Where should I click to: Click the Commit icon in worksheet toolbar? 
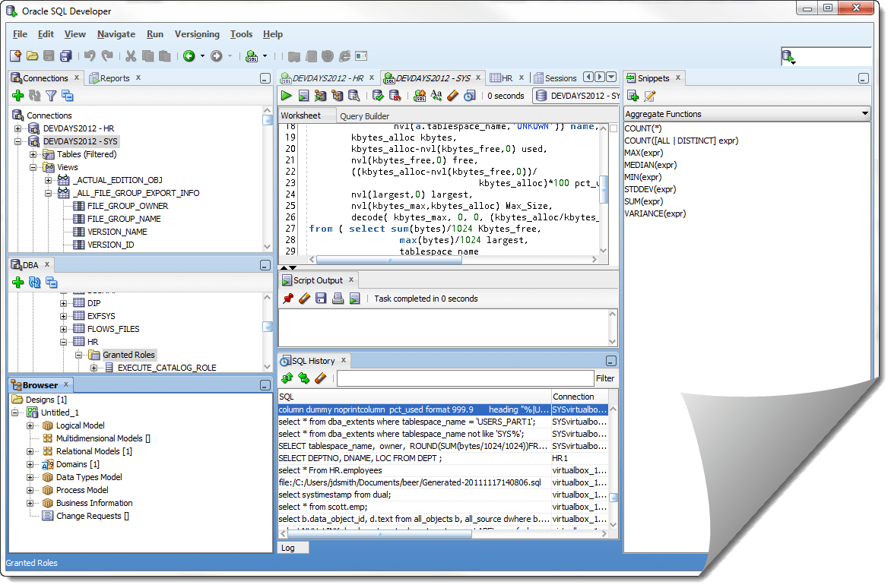[378, 96]
